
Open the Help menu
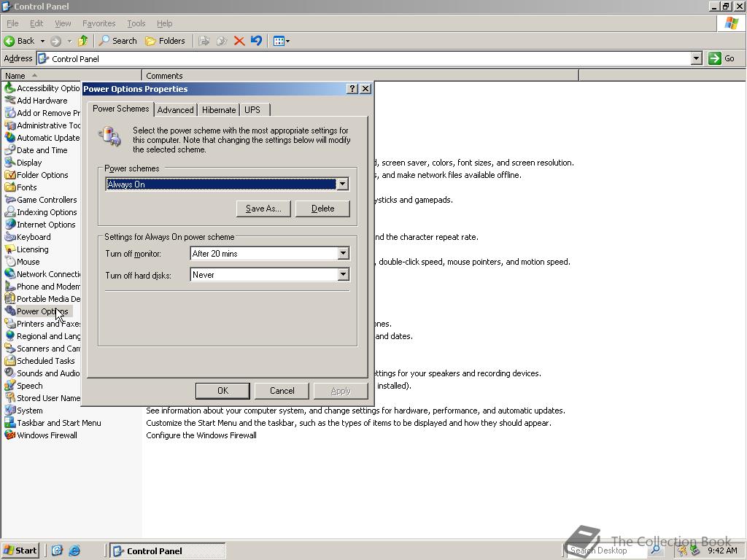[164, 23]
